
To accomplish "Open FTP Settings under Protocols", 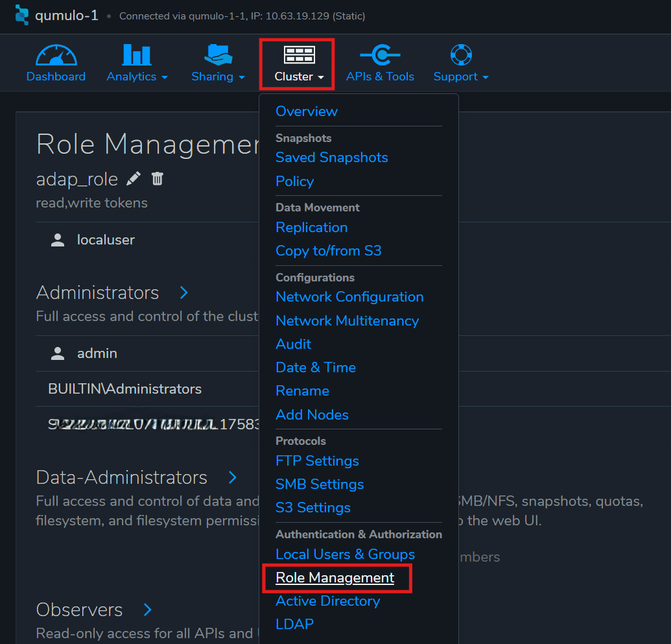I will pyautogui.click(x=317, y=461).
